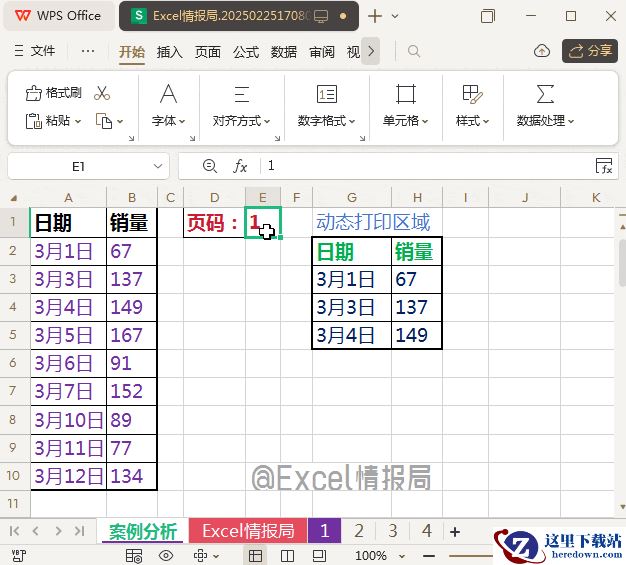Viewport: 626px width, 565px height.
Task: Switch to sheet tab 4
Action: point(427,531)
